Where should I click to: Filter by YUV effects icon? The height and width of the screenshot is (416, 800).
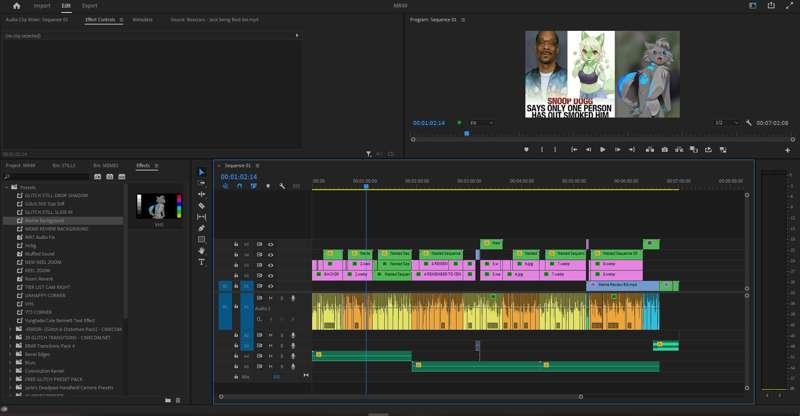(x=121, y=177)
